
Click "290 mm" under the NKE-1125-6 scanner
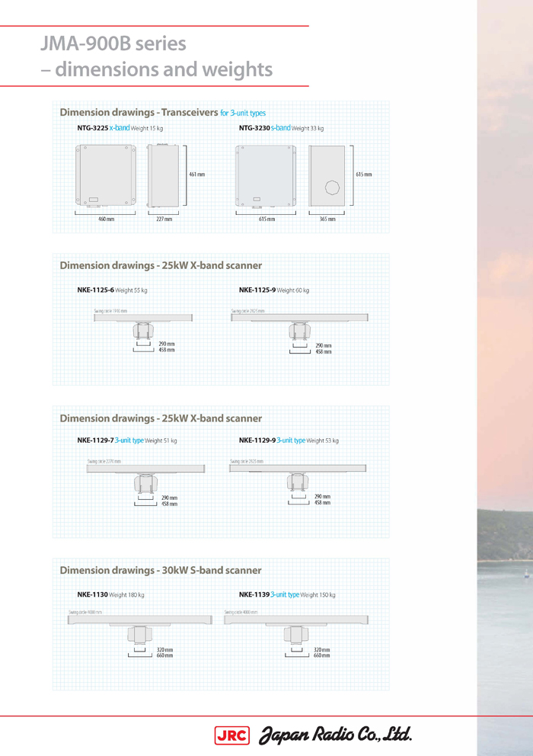[x=167, y=344]
